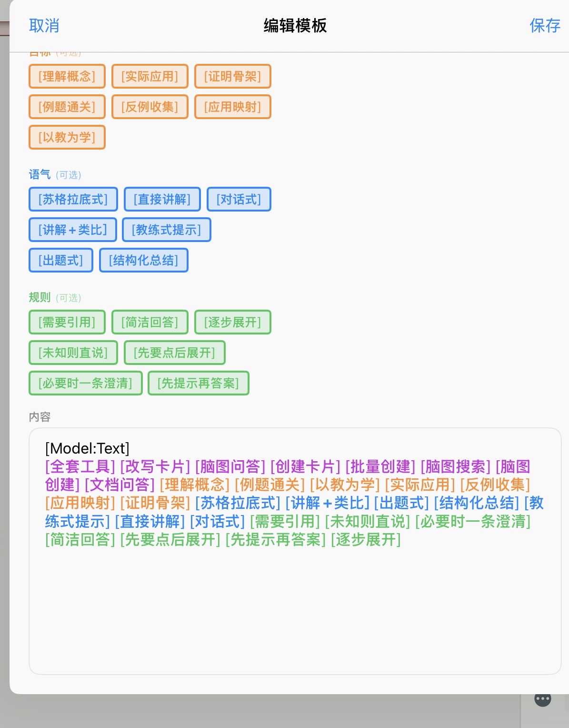Select the [结构化总结] blue tag
The image size is (569, 728).
coord(144,260)
